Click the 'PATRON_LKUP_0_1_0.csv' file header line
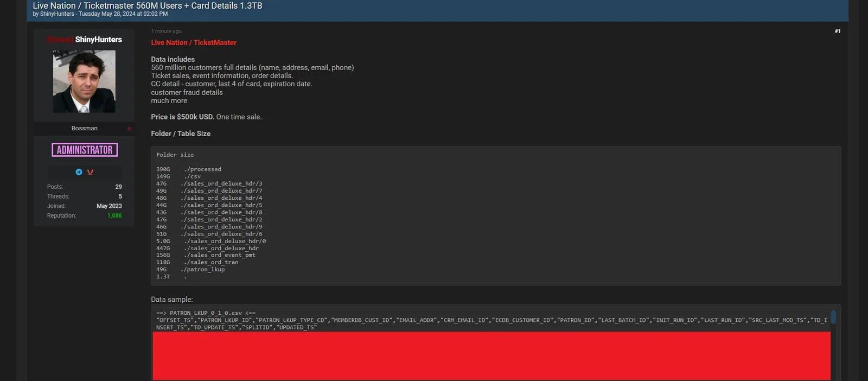The height and width of the screenshot is (381, 868). pos(206,313)
